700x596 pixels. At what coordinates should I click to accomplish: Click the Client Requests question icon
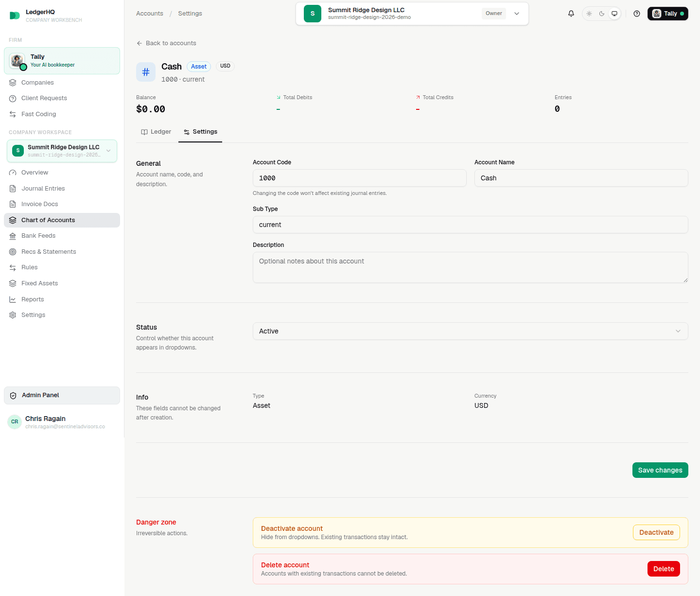[x=13, y=98]
